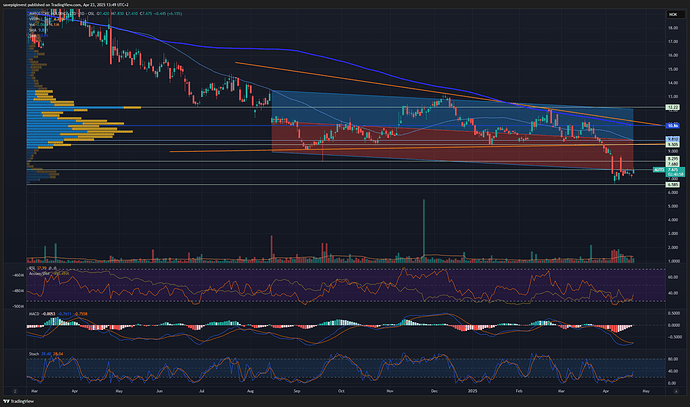This screenshot has width=690, height=407.
Task: Click the RSI indicator legend label
Action: [36, 270]
